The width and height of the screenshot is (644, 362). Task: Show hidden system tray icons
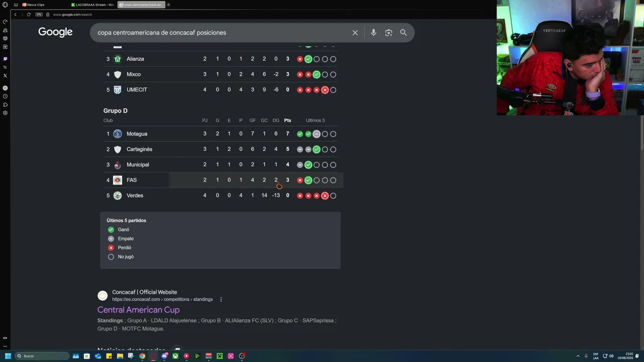[578, 356]
